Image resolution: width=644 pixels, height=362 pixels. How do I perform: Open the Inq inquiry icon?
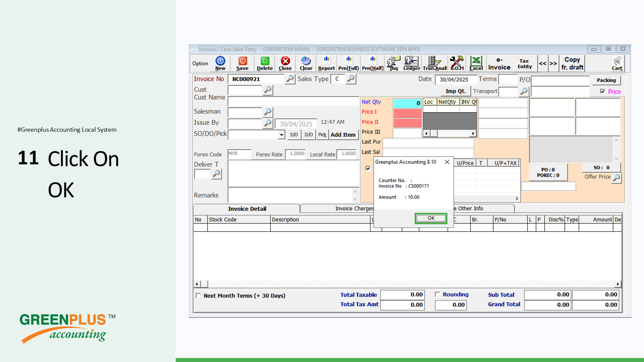(x=393, y=63)
